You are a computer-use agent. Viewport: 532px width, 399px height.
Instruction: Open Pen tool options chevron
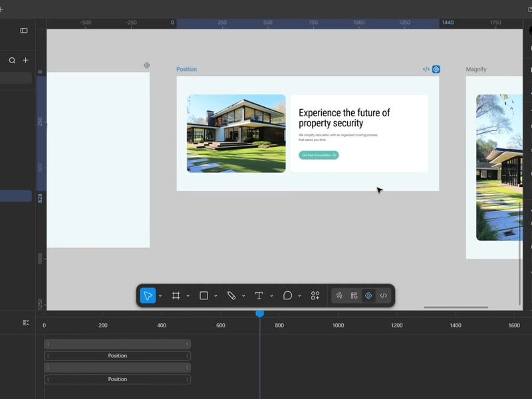[x=243, y=296]
